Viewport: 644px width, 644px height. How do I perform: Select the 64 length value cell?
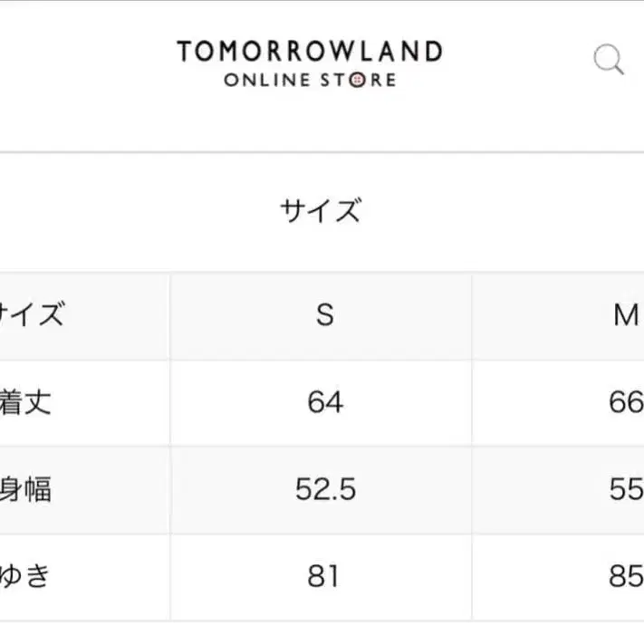point(324,402)
